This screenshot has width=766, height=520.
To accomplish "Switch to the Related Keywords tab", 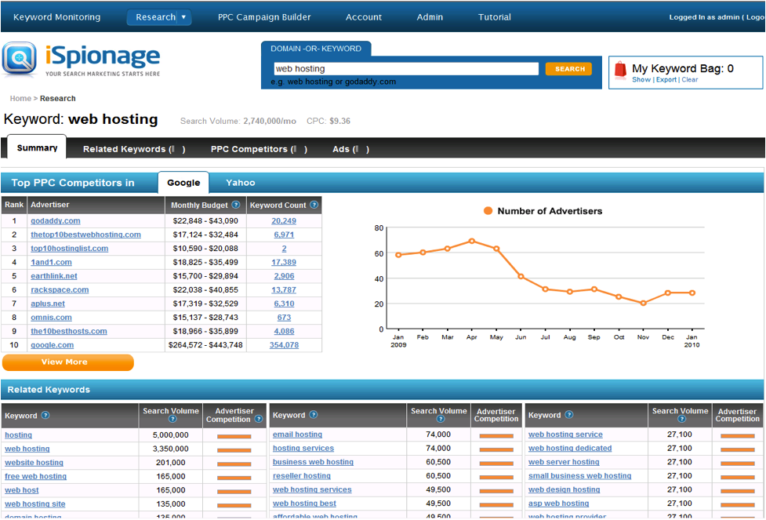I will point(134,149).
